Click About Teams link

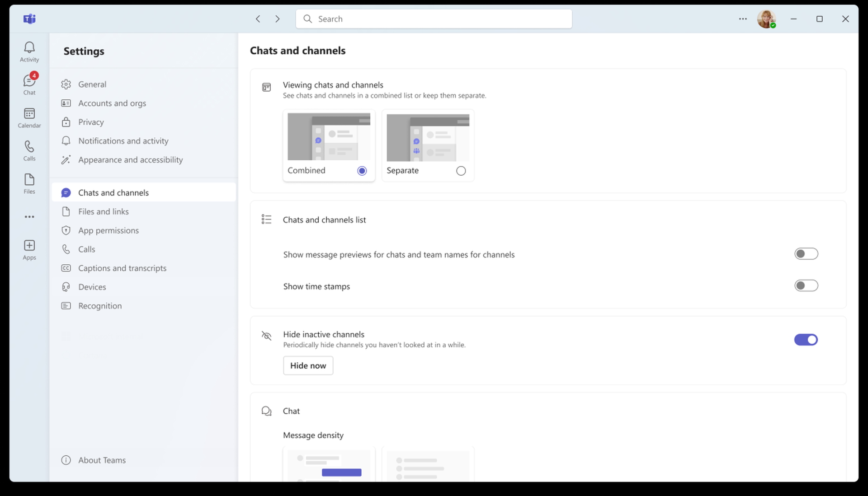[x=102, y=460]
